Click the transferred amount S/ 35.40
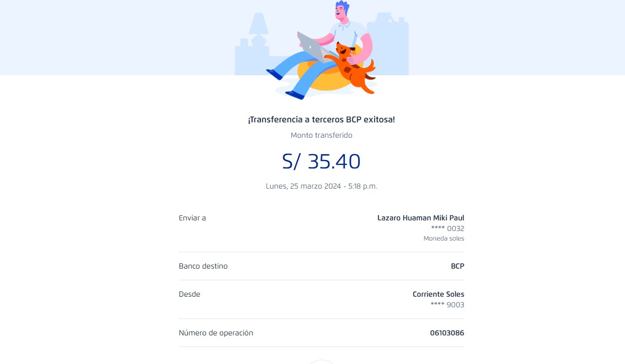Screen dimensions: 625x364 (x=322, y=161)
